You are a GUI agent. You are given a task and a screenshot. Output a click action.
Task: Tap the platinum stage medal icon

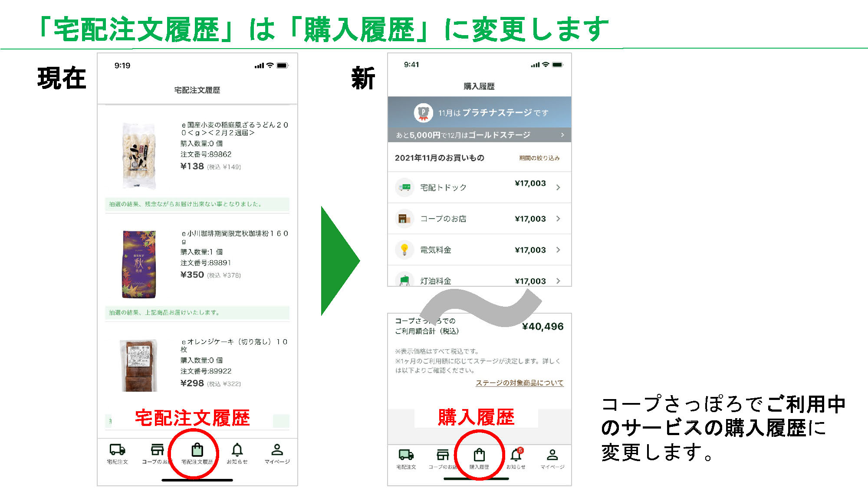point(423,113)
